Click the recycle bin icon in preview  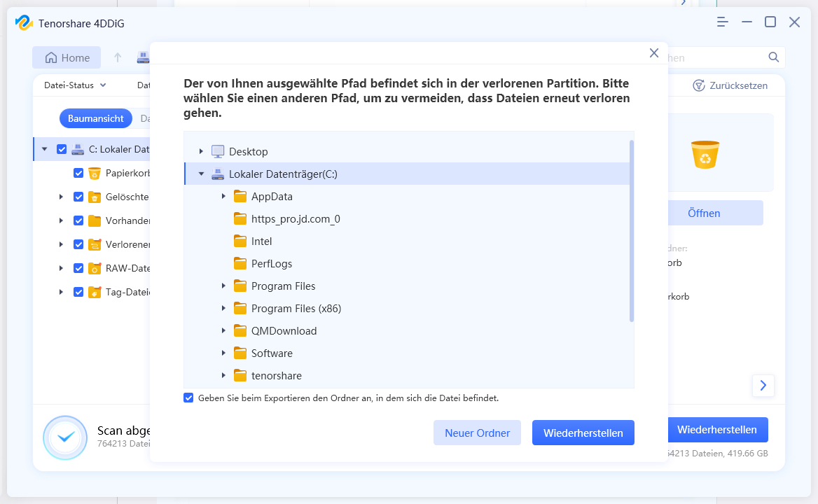[x=705, y=155]
